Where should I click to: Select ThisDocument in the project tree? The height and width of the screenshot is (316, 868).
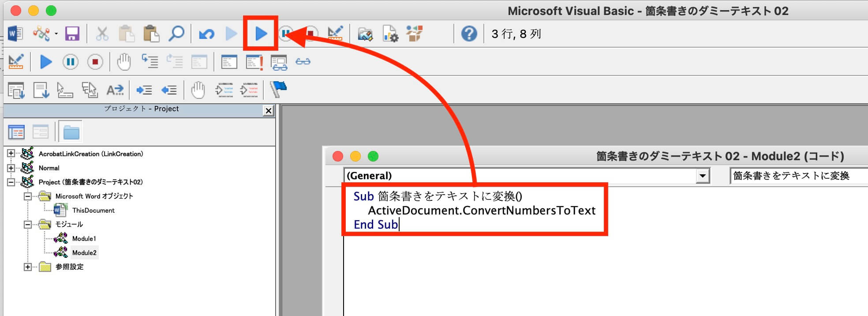coord(93,211)
